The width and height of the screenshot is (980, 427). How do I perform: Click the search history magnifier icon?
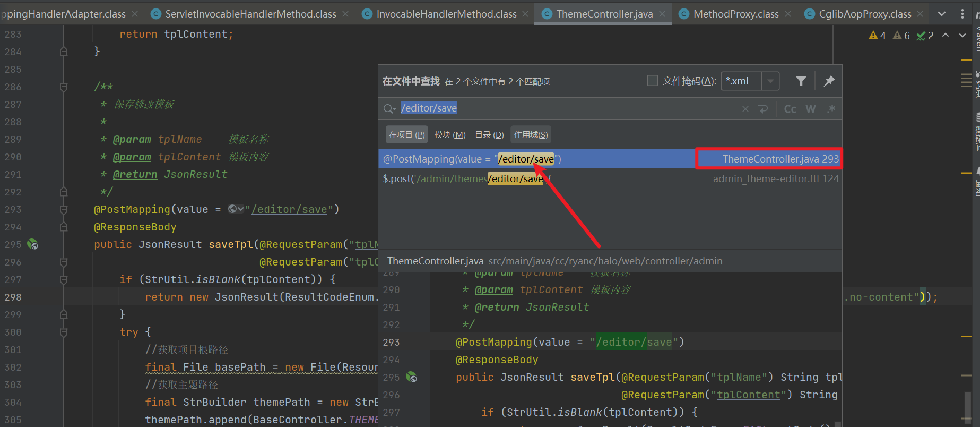click(389, 109)
